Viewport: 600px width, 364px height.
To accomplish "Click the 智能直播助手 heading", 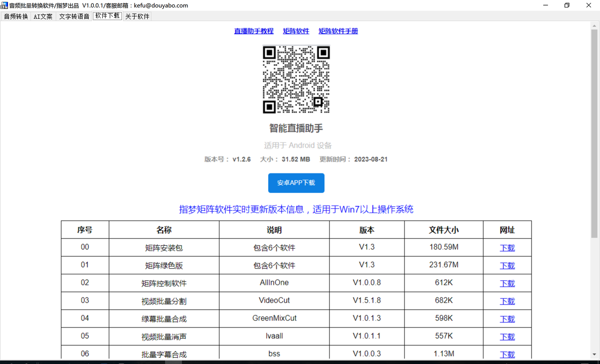I will [x=296, y=128].
